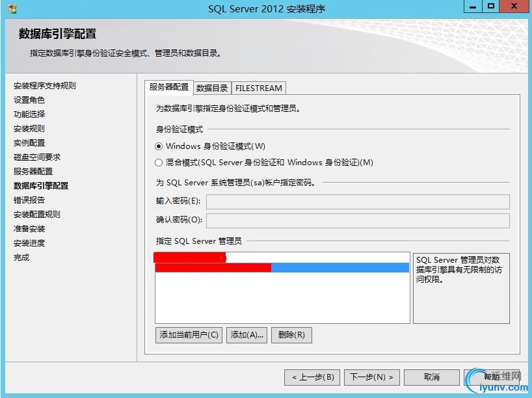Open the 数据目录 tab
Image resolution: width=532 pixels, height=398 pixels.
(x=212, y=88)
